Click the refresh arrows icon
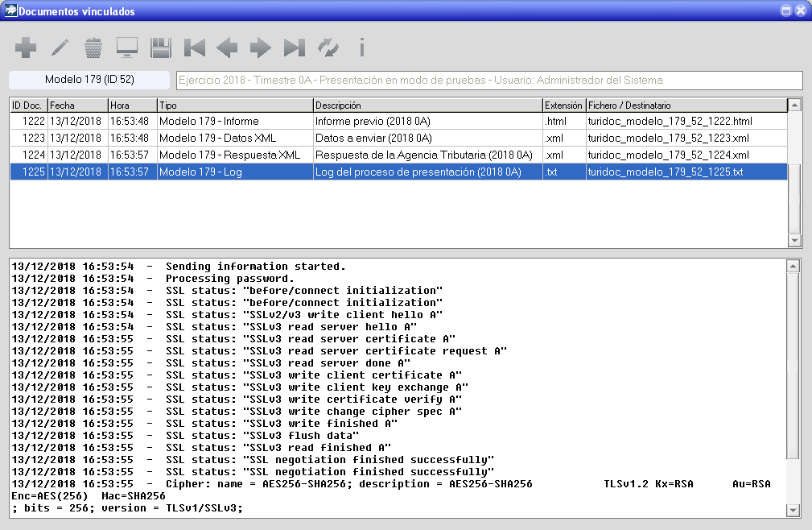Image resolution: width=812 pixels, height=530 pixels. click(328, 48)
